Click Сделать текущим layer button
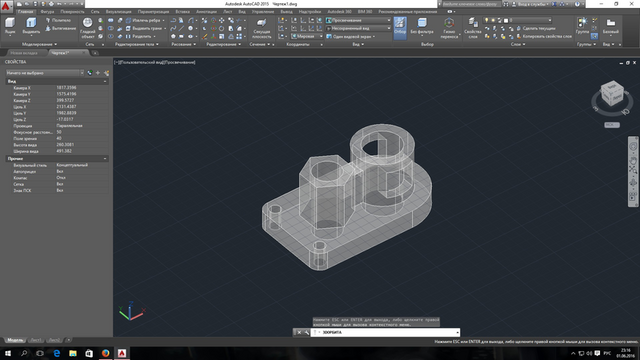This screenshot has width=640, height=360. [x=538, y=28]
